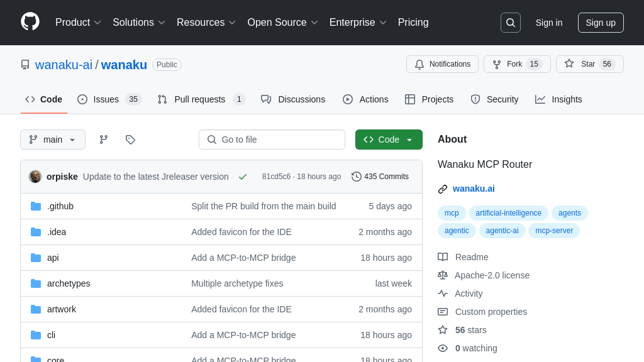Viewport: 644px width, 362px height.
Task: Open the orpiske author link
Action: (62, 177)
